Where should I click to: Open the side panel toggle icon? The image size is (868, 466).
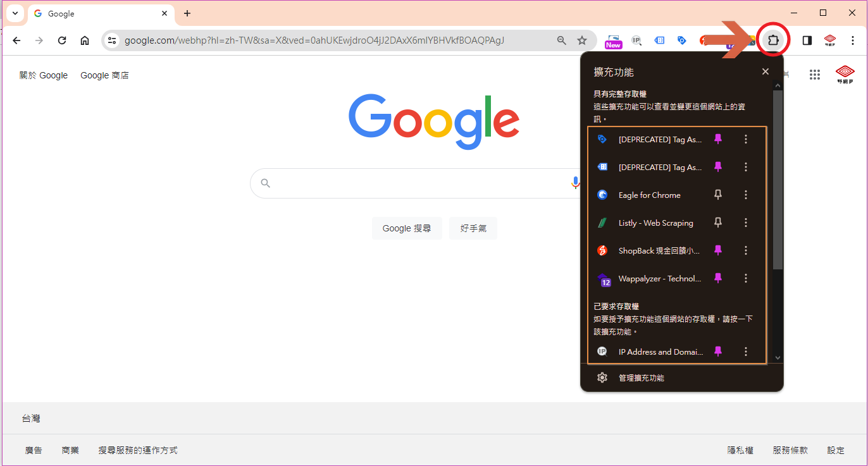click(x=807, y=40)
